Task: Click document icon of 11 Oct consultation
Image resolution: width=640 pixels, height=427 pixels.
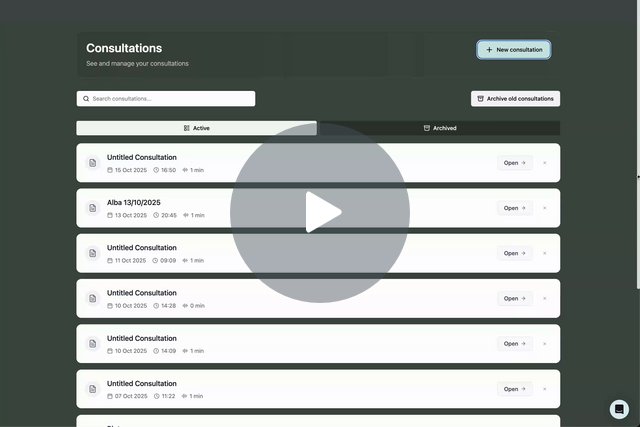Action: pos(93,254)
